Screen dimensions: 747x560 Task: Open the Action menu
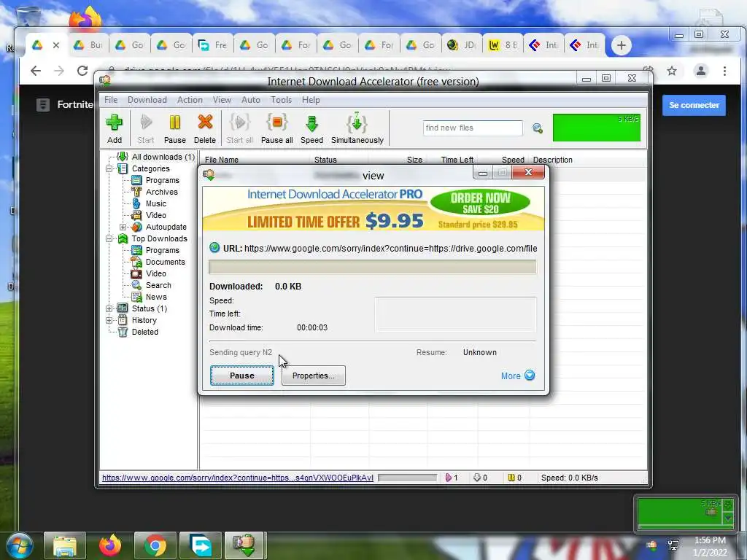190,100
